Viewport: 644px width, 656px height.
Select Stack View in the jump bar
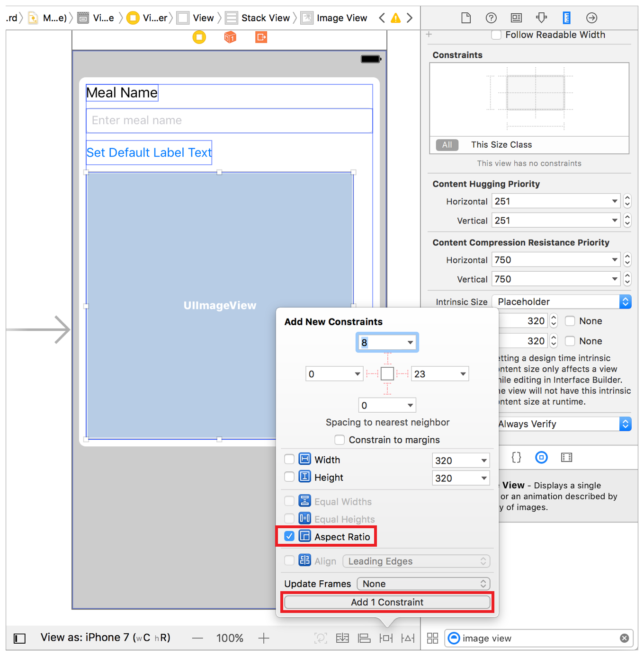258,18
